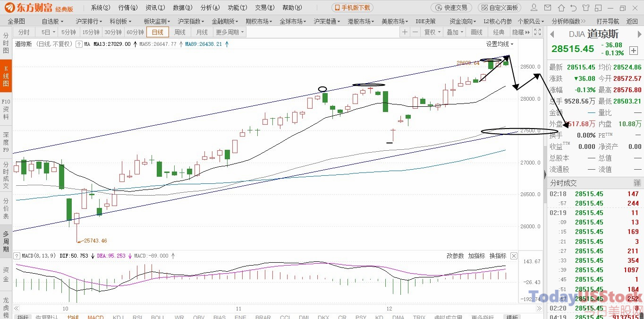Open 资讯(I) menu
644x319 pixels.
point(155,8)
